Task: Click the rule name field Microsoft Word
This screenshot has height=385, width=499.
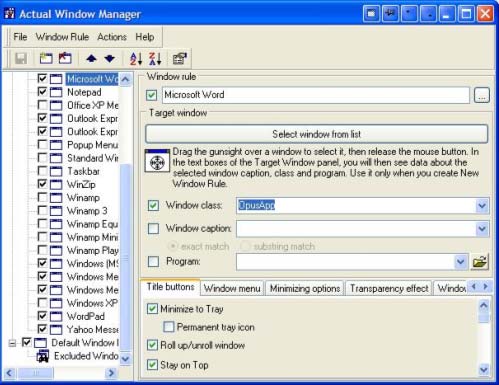Action: [x=316, y=95]
